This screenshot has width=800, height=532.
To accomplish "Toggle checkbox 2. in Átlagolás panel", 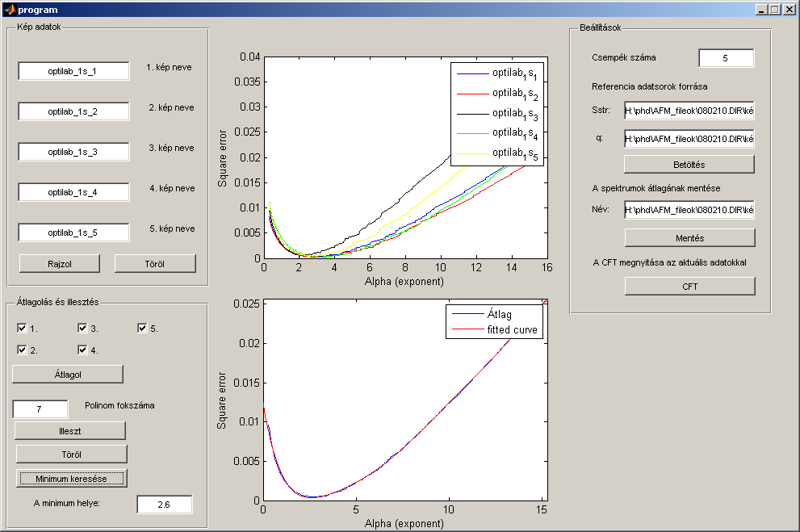I will pyautogui.click(x=22, y=350).
